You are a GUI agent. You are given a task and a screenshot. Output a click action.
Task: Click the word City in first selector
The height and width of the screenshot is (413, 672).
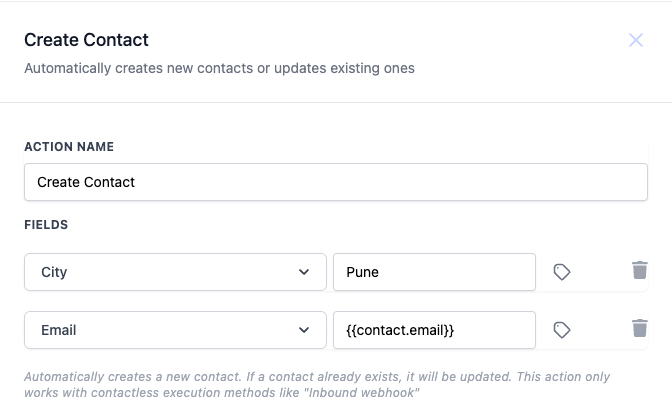point(54,272)
